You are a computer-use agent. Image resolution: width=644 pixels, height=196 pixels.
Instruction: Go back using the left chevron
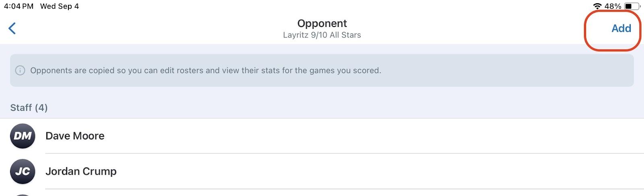(12, 29)
